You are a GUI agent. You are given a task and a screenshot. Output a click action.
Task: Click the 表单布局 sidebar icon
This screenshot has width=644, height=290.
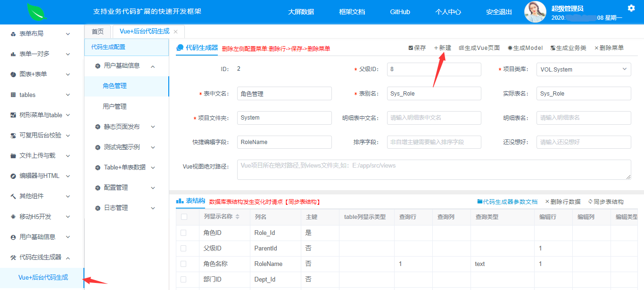point(13,34)
